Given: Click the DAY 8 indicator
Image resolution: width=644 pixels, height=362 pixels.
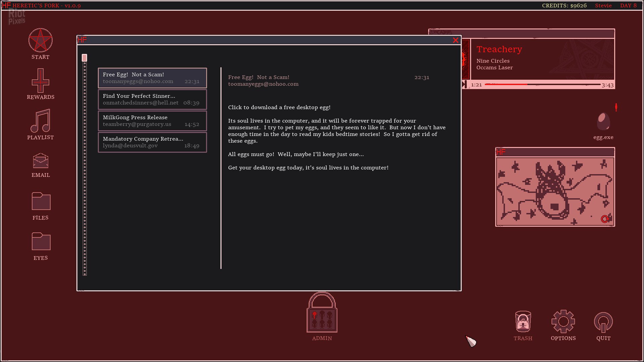Looking at the screenshot, I should 629,5.
